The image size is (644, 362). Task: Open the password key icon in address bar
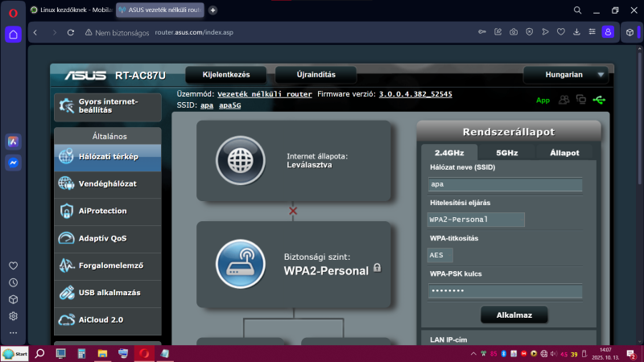pos(482,32)
